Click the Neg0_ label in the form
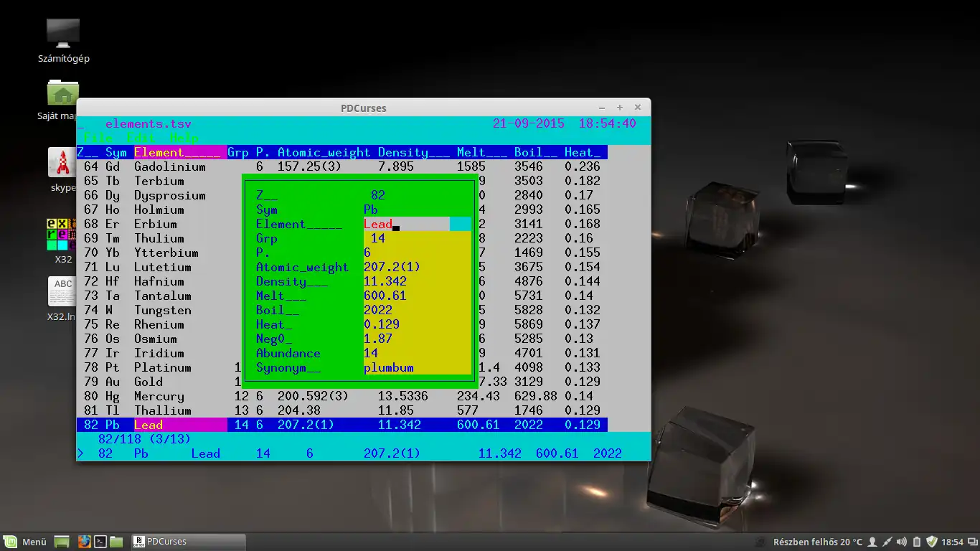This screenshot has height=551, width=980. (x=274, y=339)
